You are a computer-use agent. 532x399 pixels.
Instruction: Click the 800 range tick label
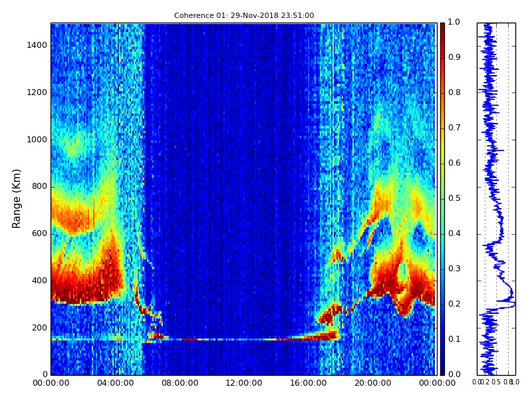(40, 186)
